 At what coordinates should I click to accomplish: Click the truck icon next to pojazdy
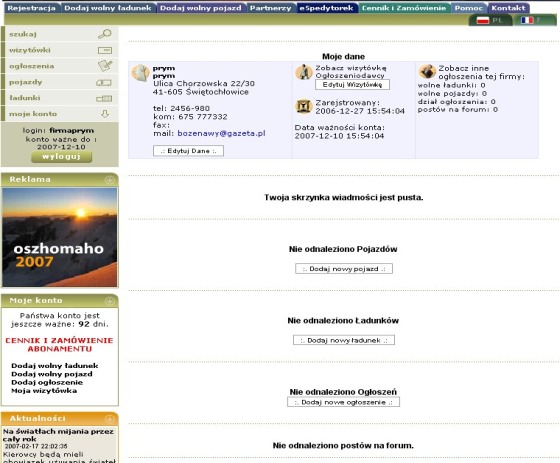point(104,83)
